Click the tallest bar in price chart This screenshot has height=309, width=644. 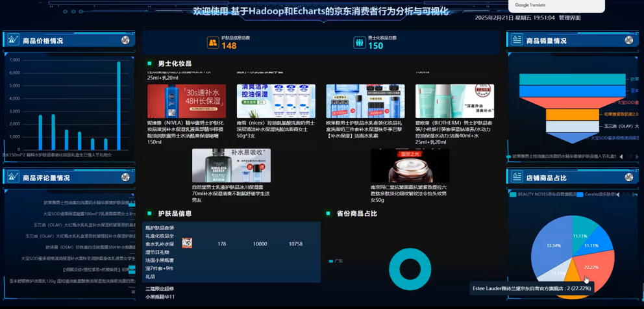coord(119,106)
